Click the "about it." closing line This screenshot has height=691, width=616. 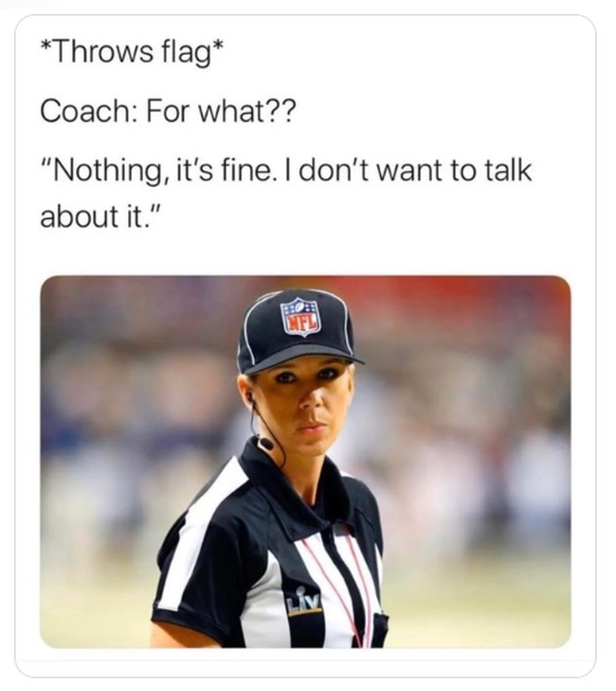click(x=99, y=216)
